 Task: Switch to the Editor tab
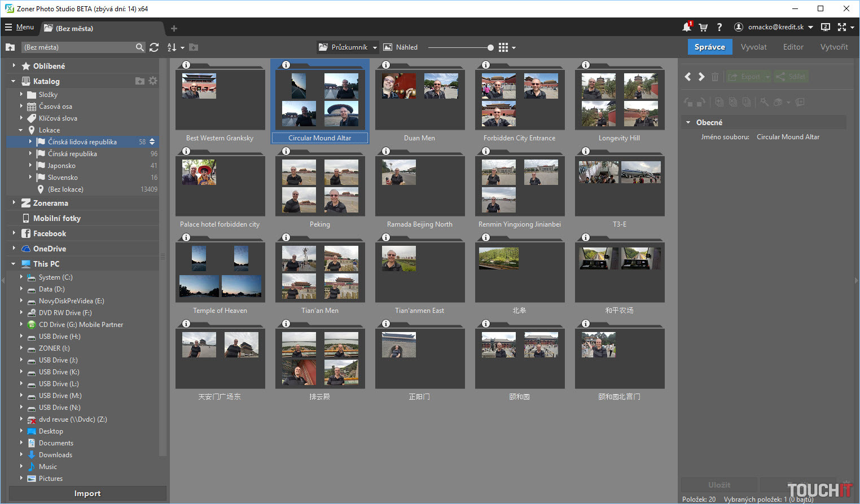point(793,47)
